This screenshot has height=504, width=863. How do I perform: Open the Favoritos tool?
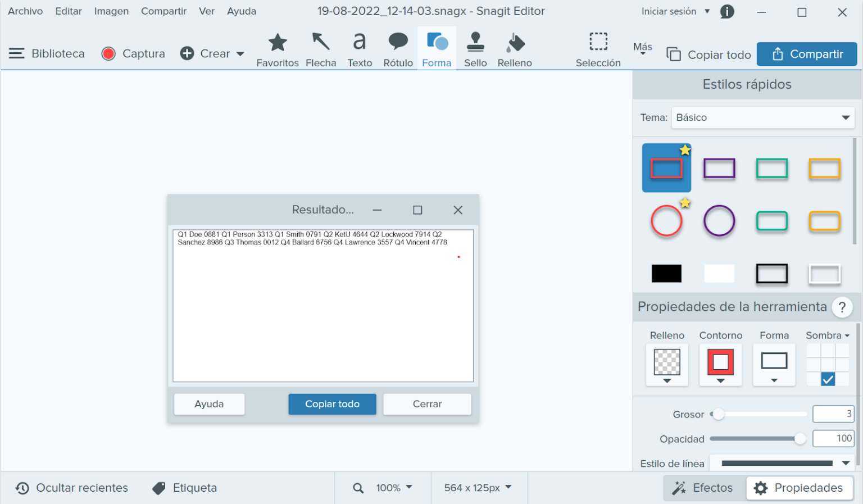click(x=278, y=50)
